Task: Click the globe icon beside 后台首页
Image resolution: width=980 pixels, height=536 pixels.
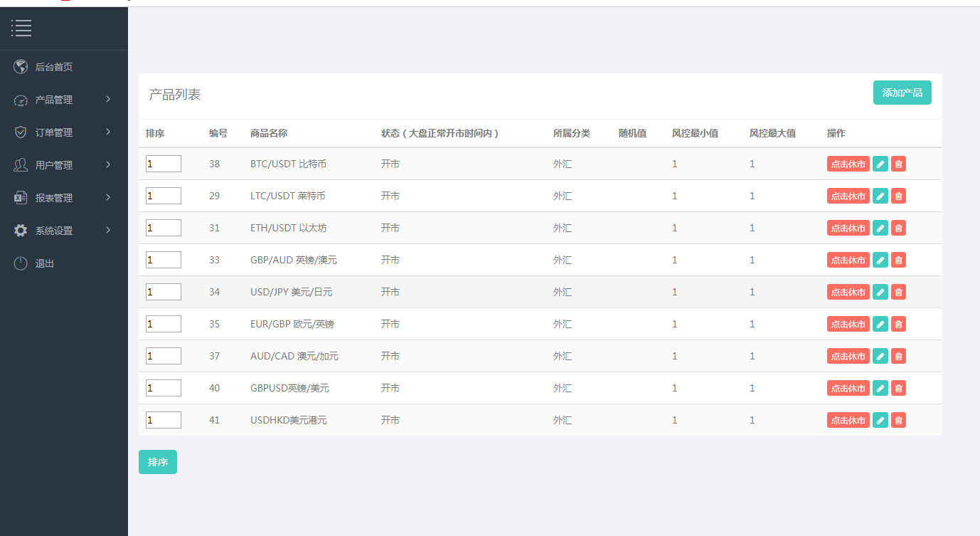Action: click(x=21, y=67)
